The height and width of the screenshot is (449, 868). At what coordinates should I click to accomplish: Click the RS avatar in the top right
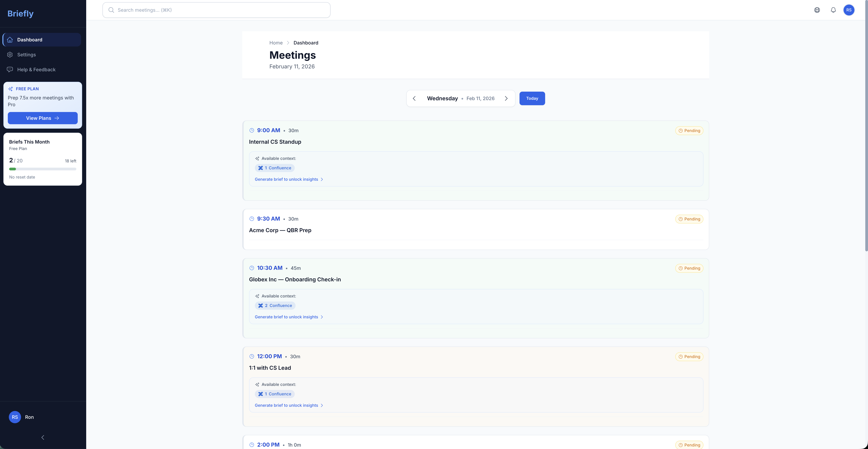pos(849,10)
